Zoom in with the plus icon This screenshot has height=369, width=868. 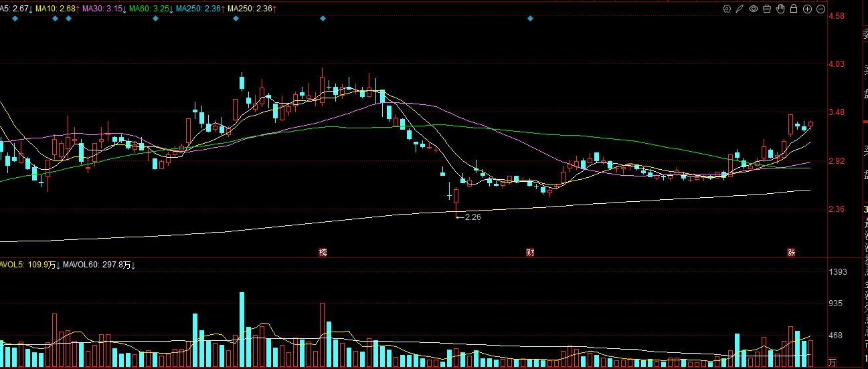(x=807, y=9)
